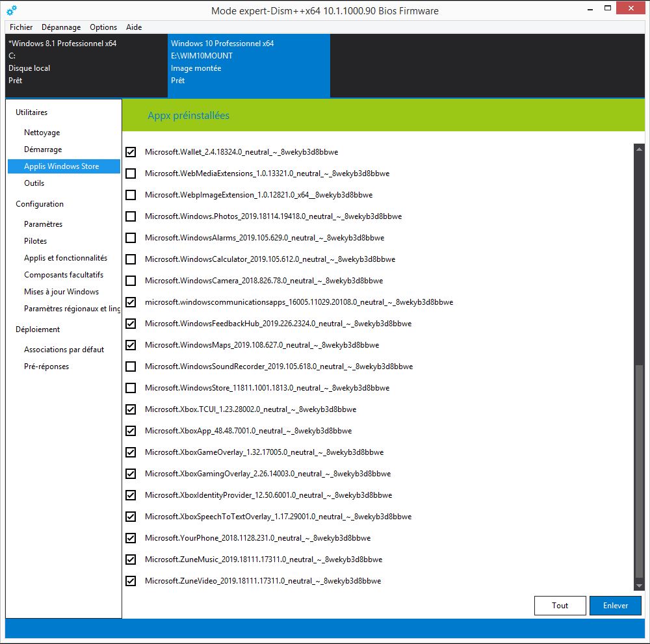Click the gear icon in the title bar

point(10,9)
